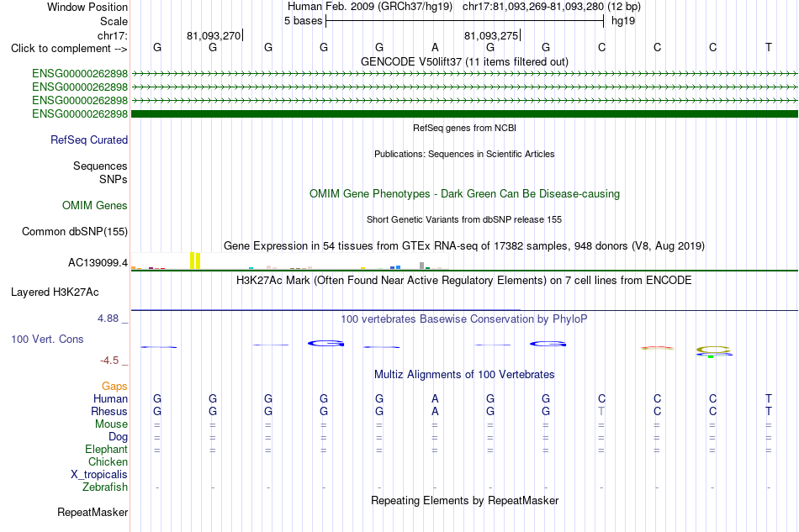Click the 'Rhesus' species label
The image size is (799, 532).
[109, 411]
